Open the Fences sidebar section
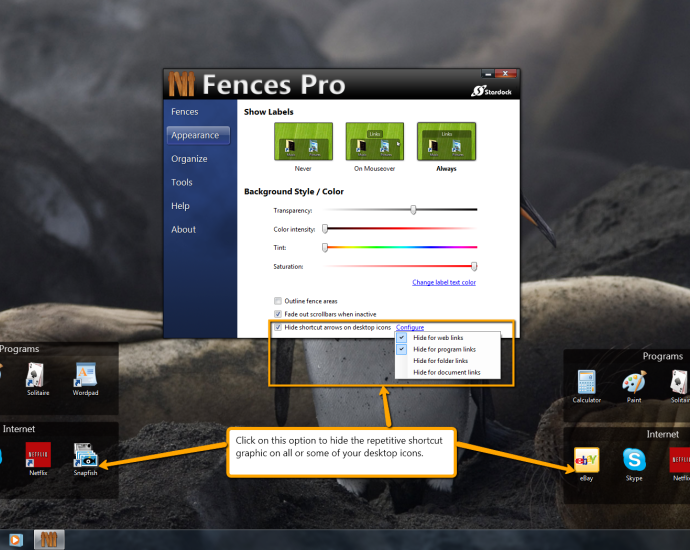 click(x=185, y=112)
